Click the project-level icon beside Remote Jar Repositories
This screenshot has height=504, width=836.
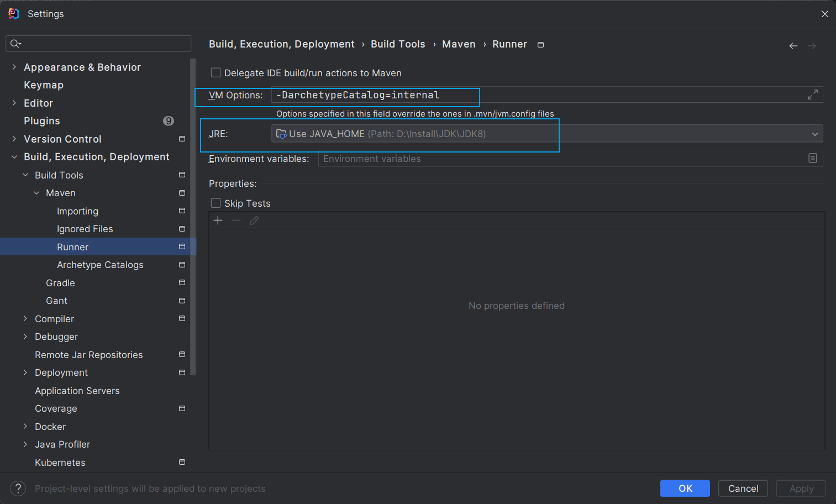point(182,354)
